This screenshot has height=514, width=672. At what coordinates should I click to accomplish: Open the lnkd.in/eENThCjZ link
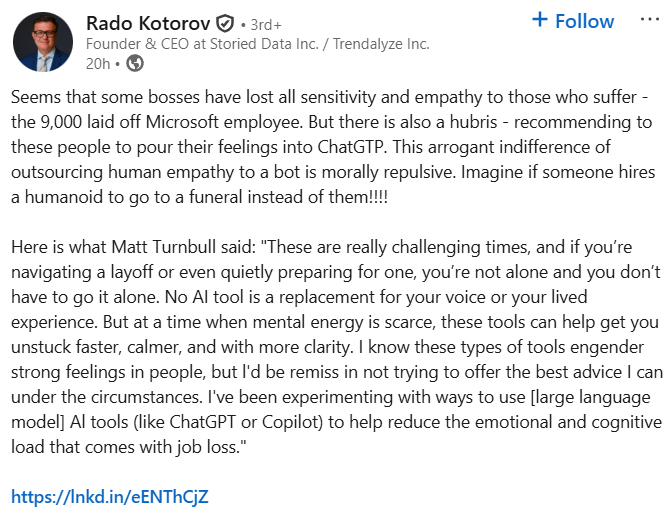coord(111,496)
